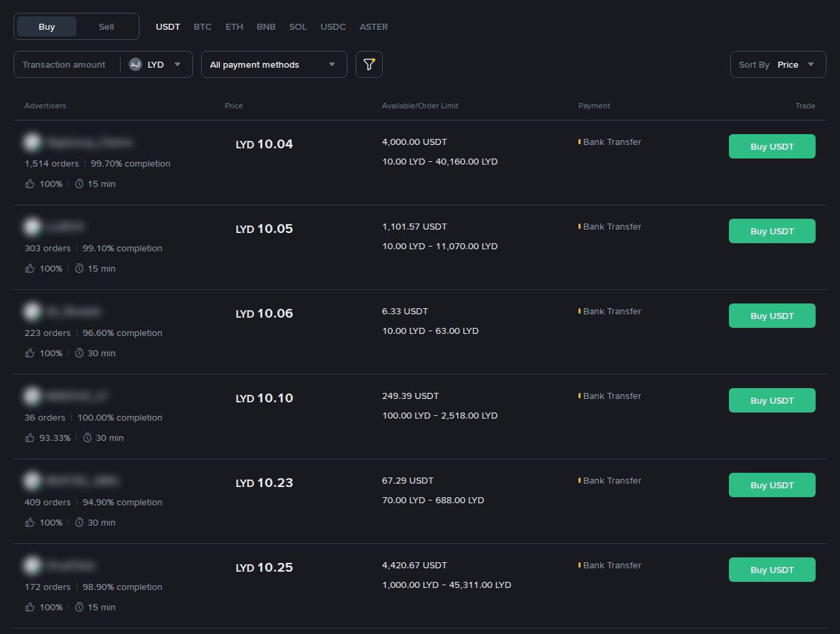This screenshot has height=634, width=840.
Task: Select the BNB coin tab
Action: pyautogui.click(x=266, y=26)
